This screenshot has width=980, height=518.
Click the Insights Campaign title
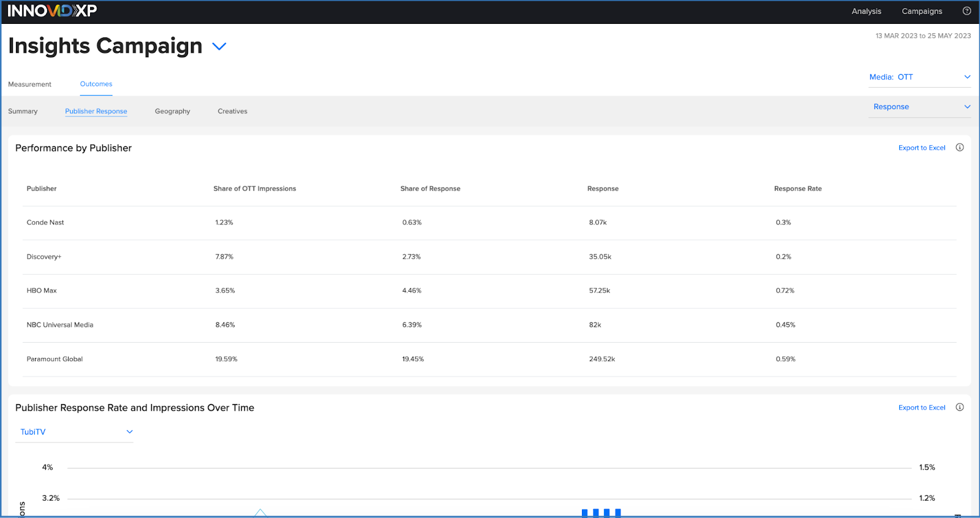105,46
